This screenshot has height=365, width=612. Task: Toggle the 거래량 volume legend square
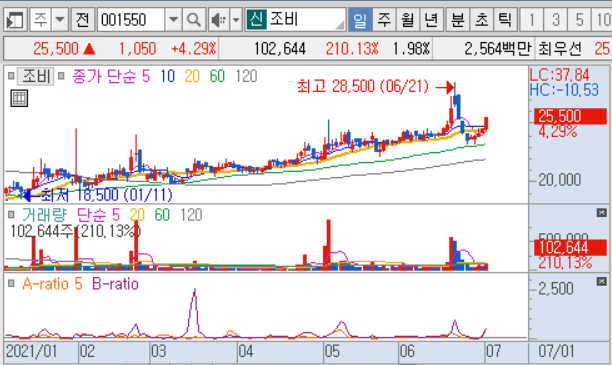coord(11,214)
